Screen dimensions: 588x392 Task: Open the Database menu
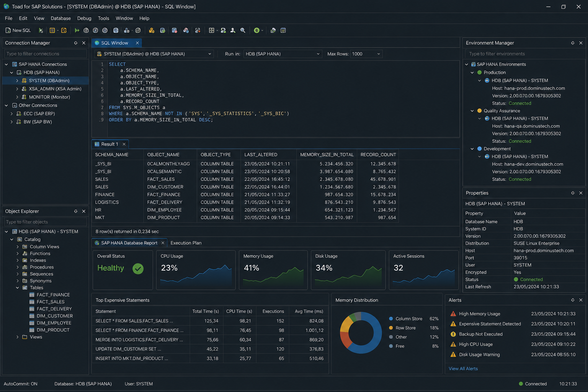coord(61,18)
